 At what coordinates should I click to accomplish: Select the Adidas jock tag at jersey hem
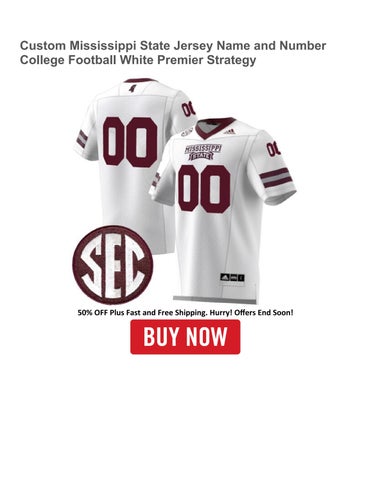tap(232, 277)
